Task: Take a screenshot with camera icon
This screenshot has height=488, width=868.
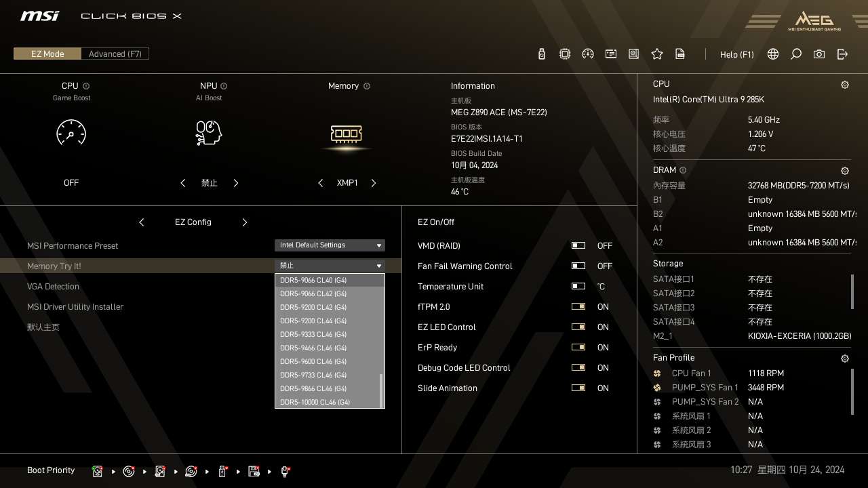Action: (x=819, y=54)
